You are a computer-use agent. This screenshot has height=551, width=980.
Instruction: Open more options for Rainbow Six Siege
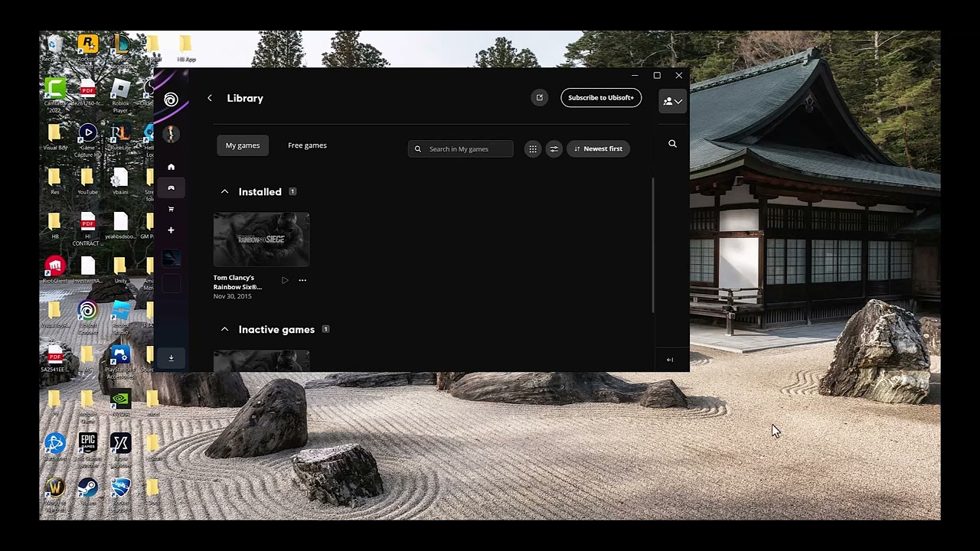(x=302, y=280)
